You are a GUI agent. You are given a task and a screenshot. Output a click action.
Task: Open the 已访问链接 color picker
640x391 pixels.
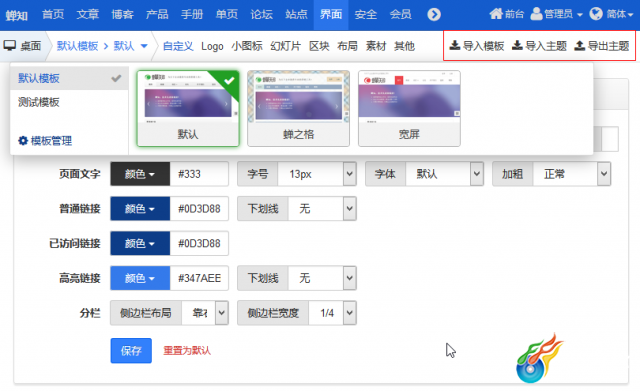point(140,244)
